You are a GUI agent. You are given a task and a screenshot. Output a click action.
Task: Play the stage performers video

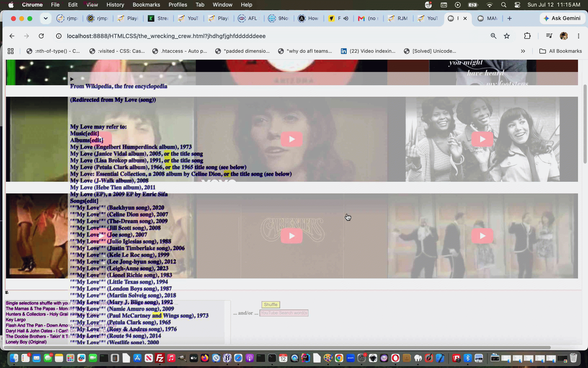[x=482, y=236]
